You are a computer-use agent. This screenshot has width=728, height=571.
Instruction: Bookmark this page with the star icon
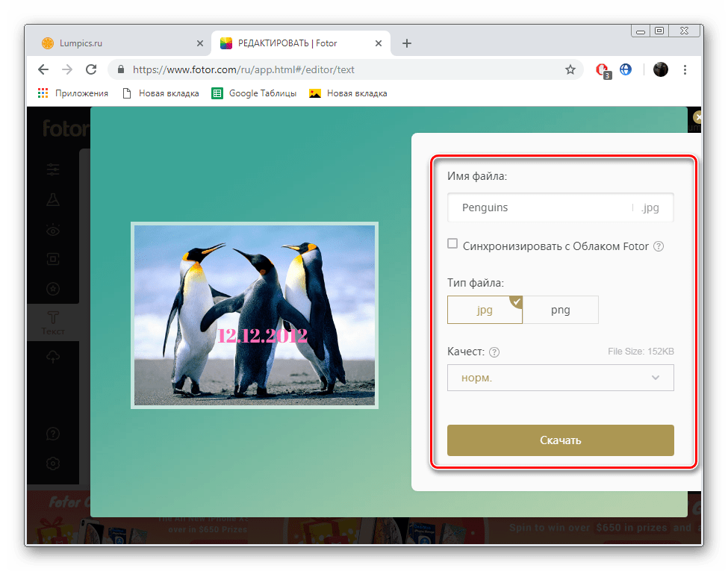point(570,69)
